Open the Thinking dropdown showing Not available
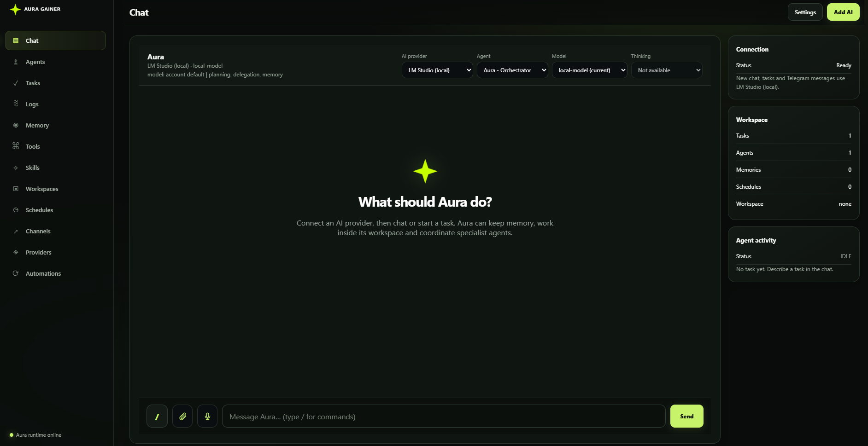 pyautogui.click(x=667, y=70)
